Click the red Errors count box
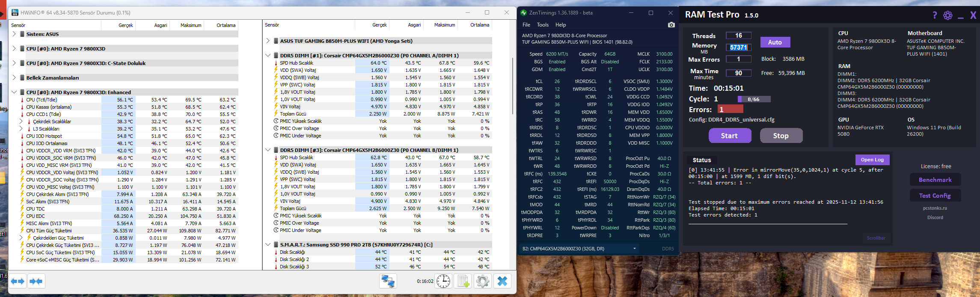The height and width of the screenshot is (297, 980). [x=731, y=110]
